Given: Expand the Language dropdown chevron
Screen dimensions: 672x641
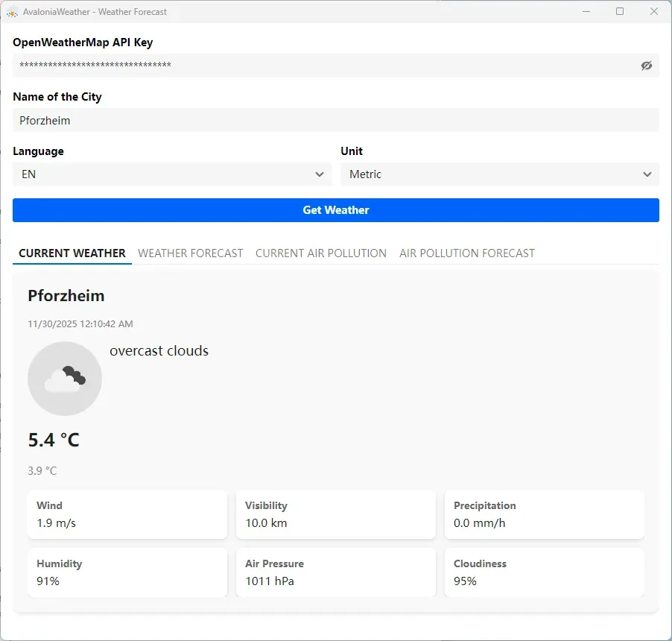Looking at the screenshot, I should click(320, 174).
